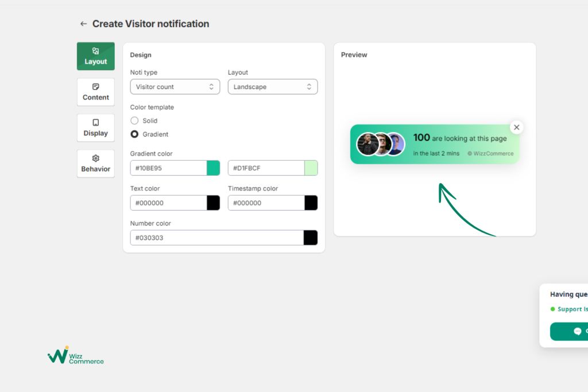Edit the Number color #030303 field
588x392 pixels.
(x=216, y=238)
